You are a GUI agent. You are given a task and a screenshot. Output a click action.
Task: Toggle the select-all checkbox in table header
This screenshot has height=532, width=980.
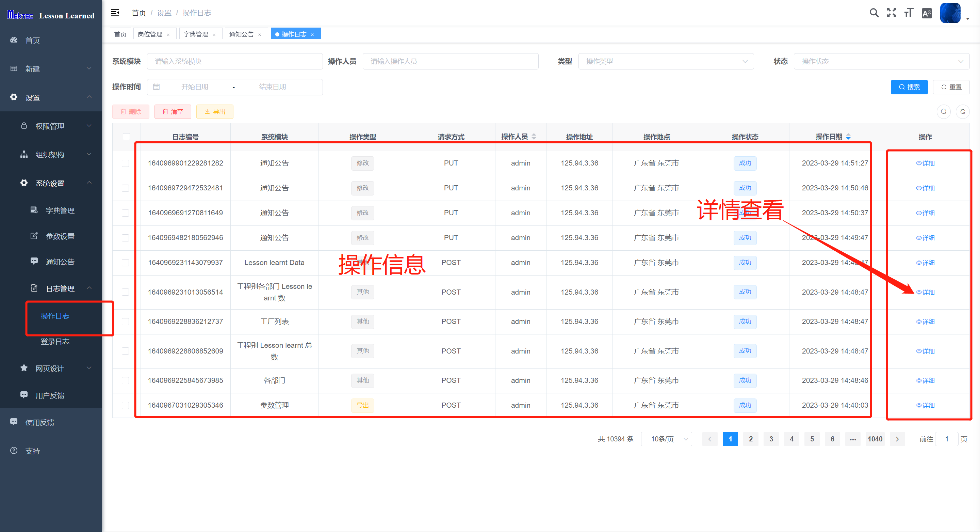[126, 137]
